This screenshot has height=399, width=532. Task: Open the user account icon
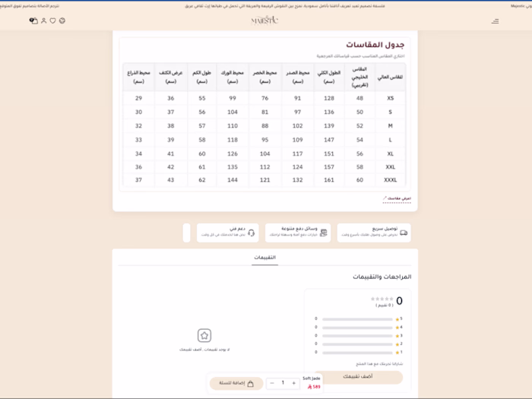coord(43,21)
